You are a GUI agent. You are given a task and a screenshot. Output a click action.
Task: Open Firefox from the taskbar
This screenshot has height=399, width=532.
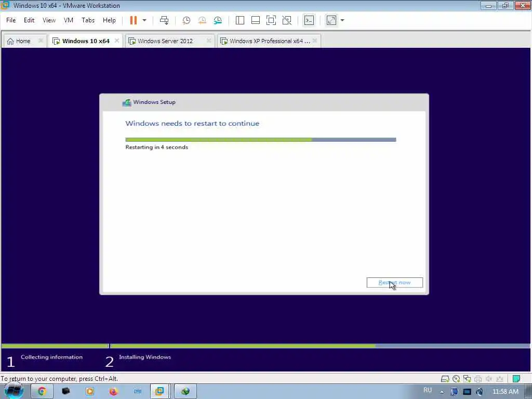click(x=113, y=392)
